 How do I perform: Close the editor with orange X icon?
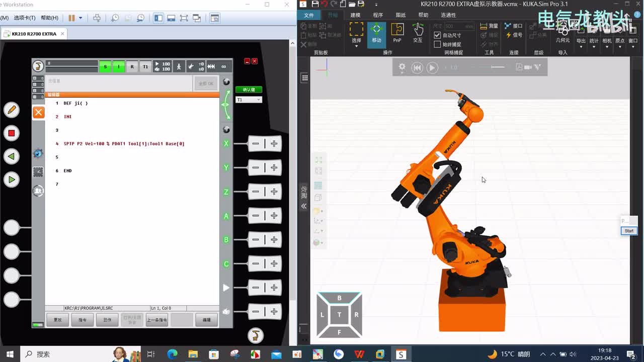pyautogui.click(x=39, y=112)
